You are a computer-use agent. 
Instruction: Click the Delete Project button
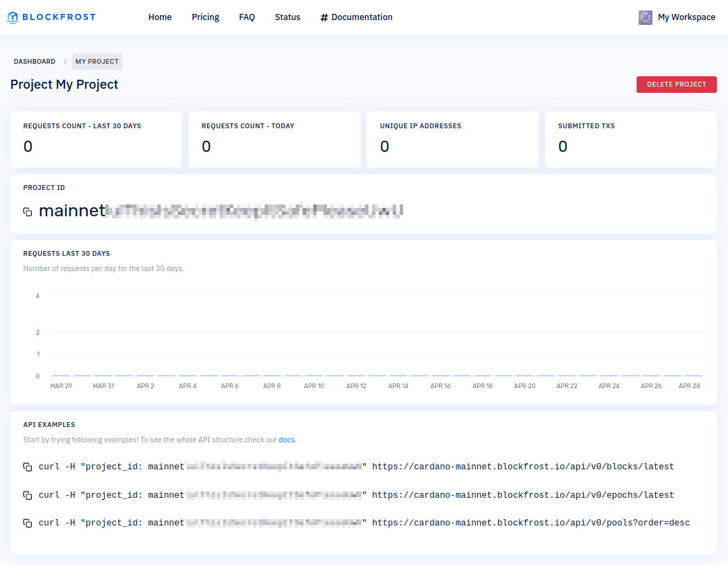click(677, 85)
